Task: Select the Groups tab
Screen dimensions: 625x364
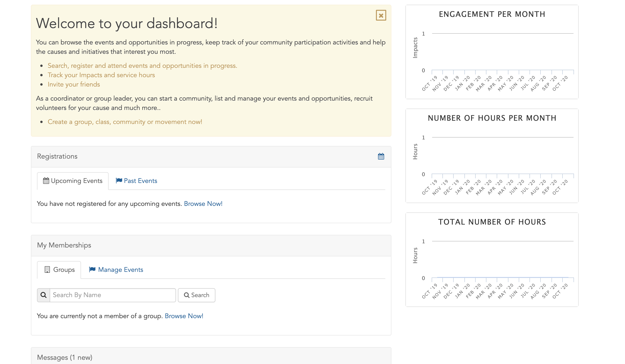Action: coord(59,270)
